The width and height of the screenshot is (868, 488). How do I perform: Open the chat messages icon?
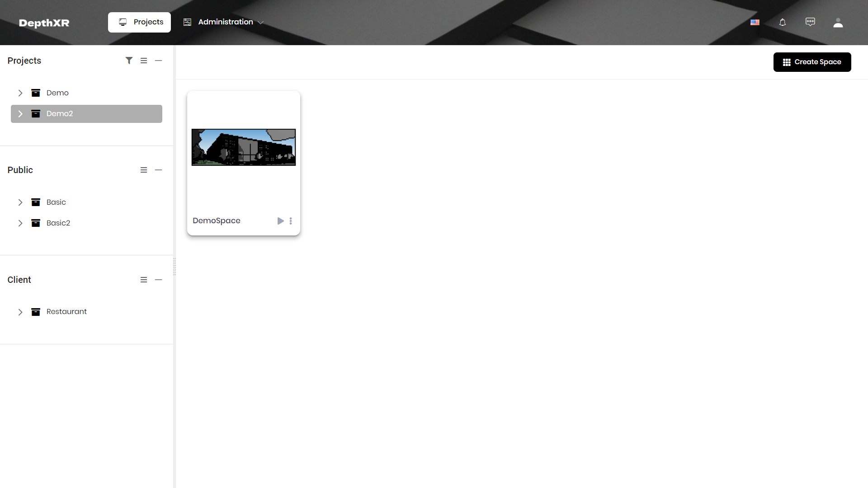[810, 22]
